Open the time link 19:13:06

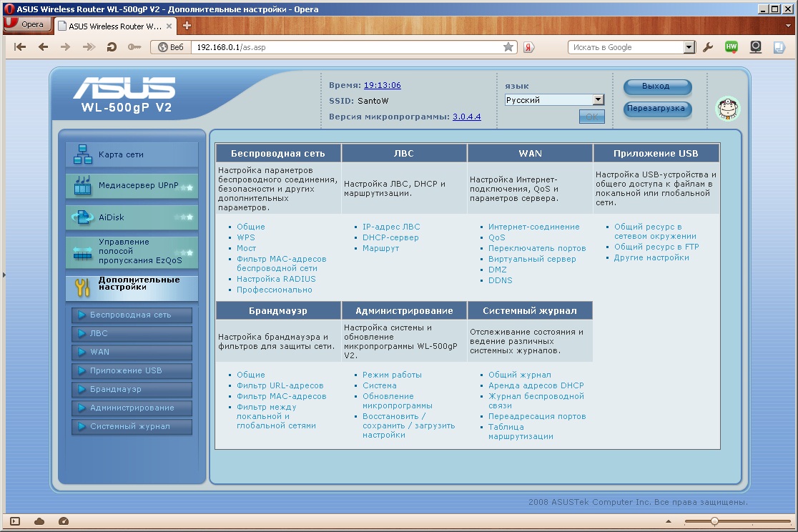[383, 85]
